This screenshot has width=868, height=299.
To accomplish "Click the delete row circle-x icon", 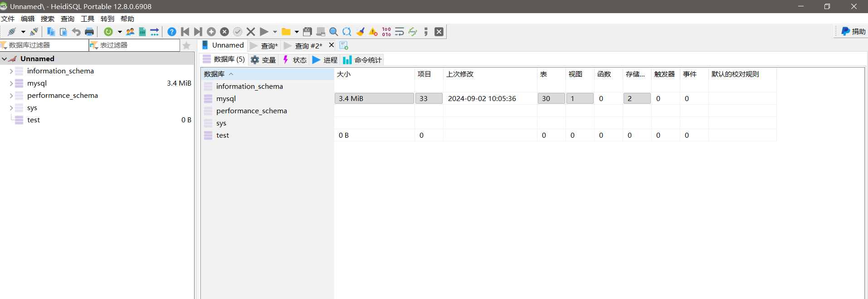I will click(x=224, y=32).
